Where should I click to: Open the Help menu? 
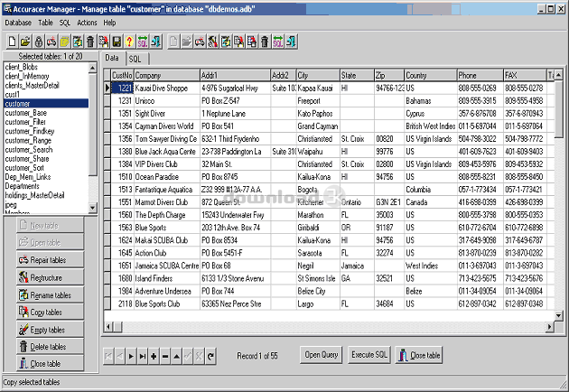[109, 23]
